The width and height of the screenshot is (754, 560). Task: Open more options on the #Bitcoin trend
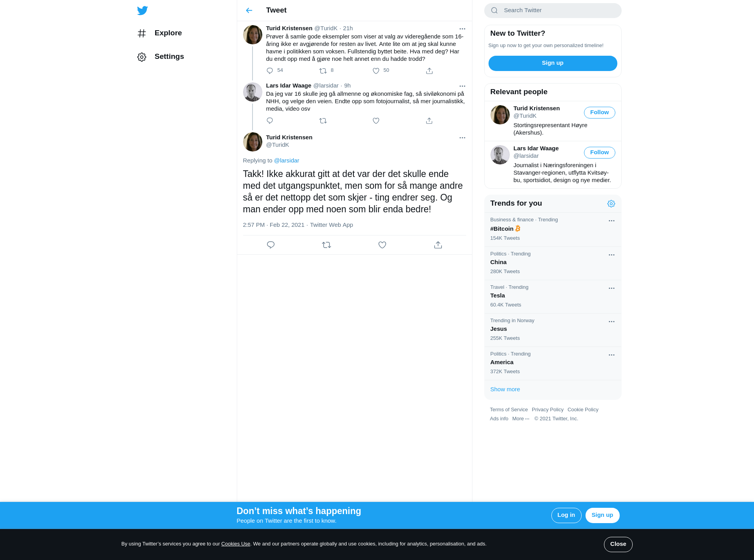click(611, 221)
